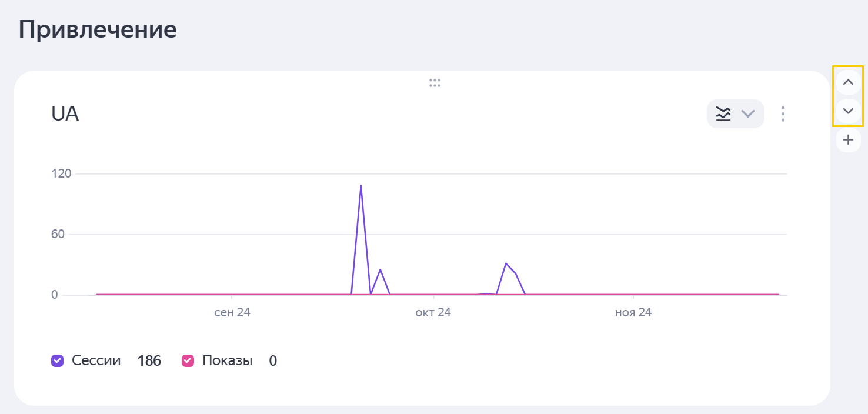Select the окт 24 axis label
The width and height of the screenshot is (868, 414).
tap(433, 312)
